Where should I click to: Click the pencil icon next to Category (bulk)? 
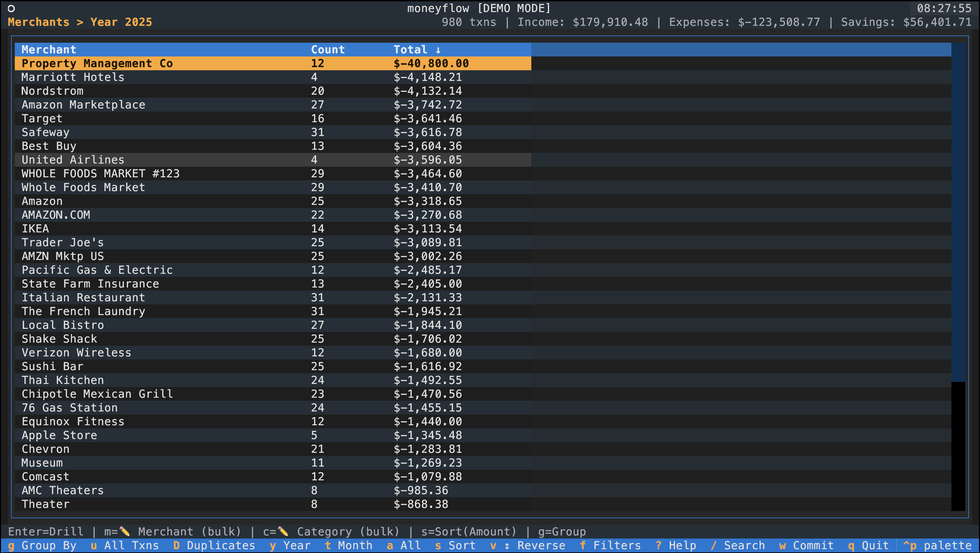tap(283, 531)
